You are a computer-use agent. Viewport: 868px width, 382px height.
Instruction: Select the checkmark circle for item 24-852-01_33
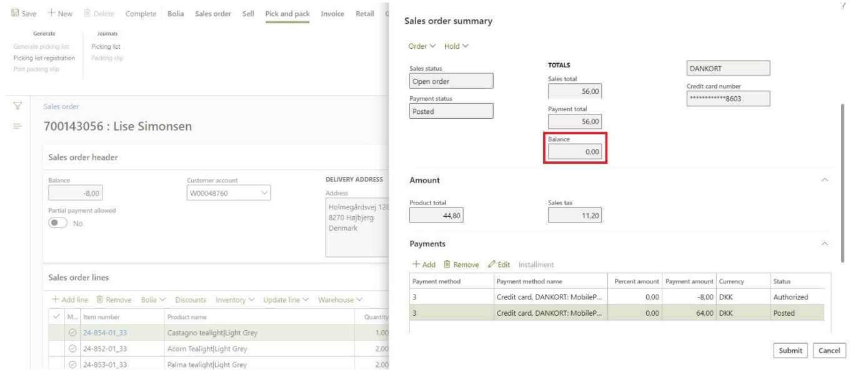point(71,349)
